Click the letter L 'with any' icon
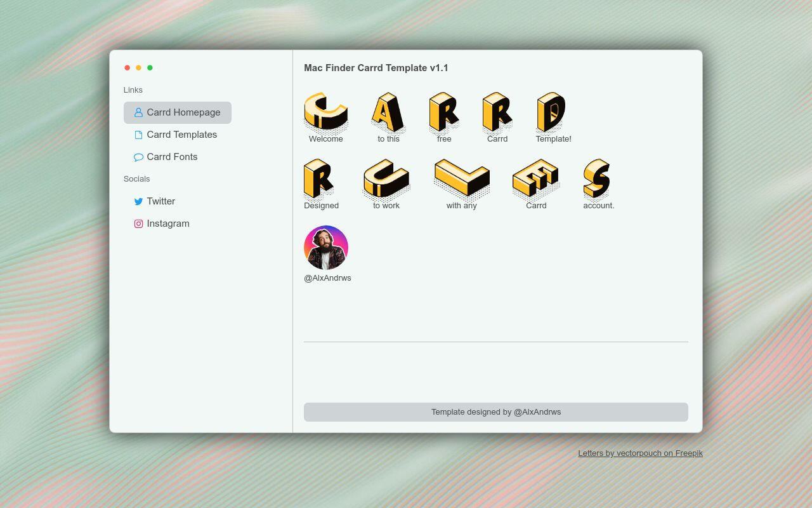The width and height of the screenshot is (812, 508). coord(461,179)
